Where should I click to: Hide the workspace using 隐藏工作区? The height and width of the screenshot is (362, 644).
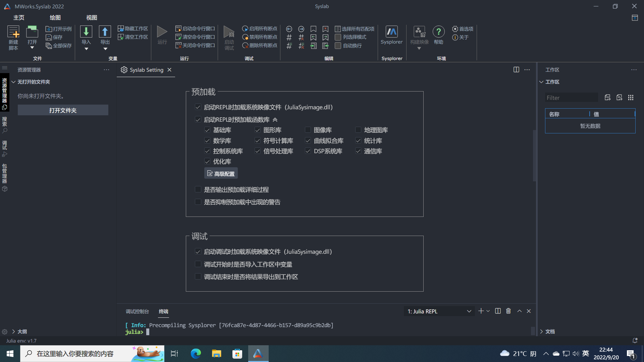tap(132, 28)
